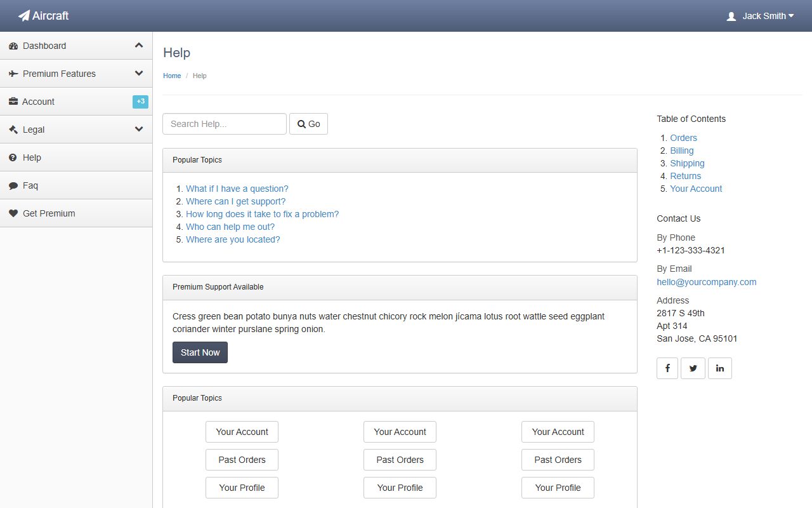Click the Go search button
Viewport: 812px width, 508px height.
308,124
